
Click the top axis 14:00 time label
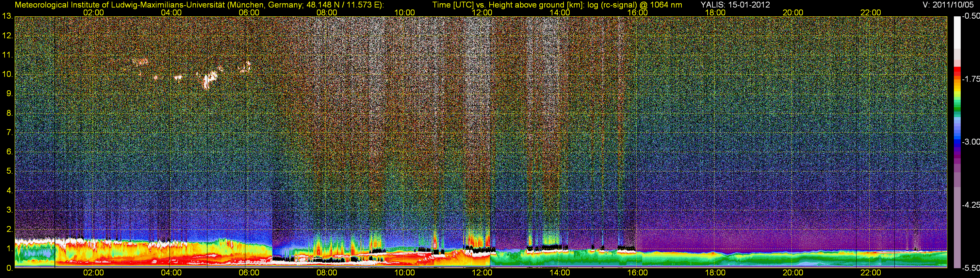560,12
